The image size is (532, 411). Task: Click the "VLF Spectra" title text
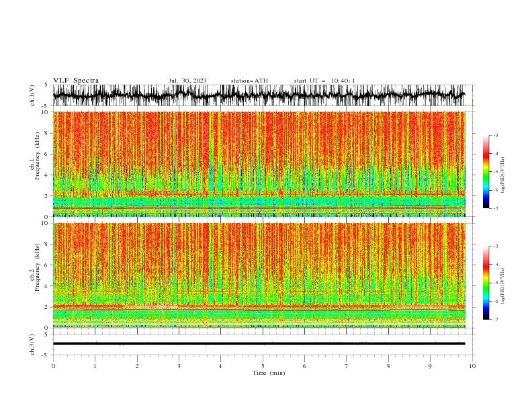pos(76,81)
